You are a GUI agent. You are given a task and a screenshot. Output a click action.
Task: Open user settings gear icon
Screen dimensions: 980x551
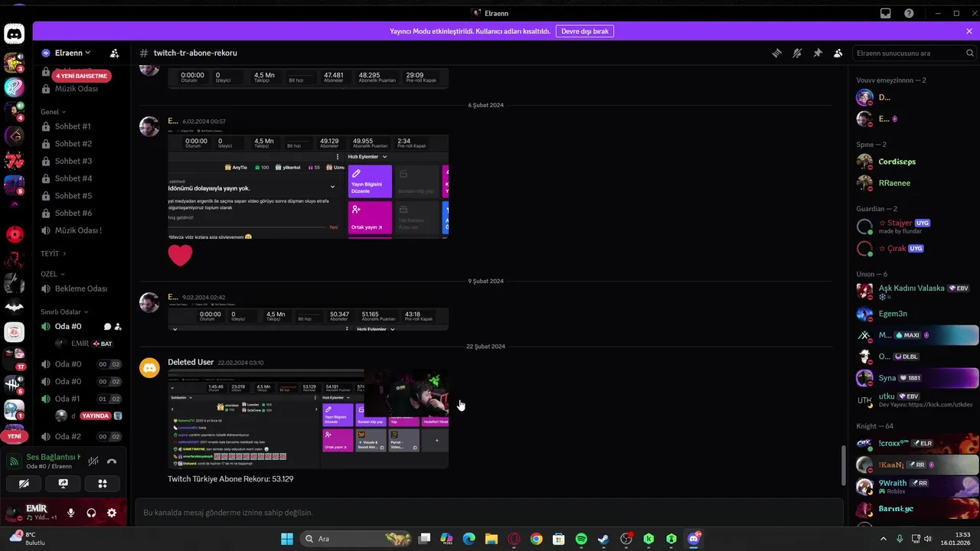pyautogui.click(x=112, y=513)
